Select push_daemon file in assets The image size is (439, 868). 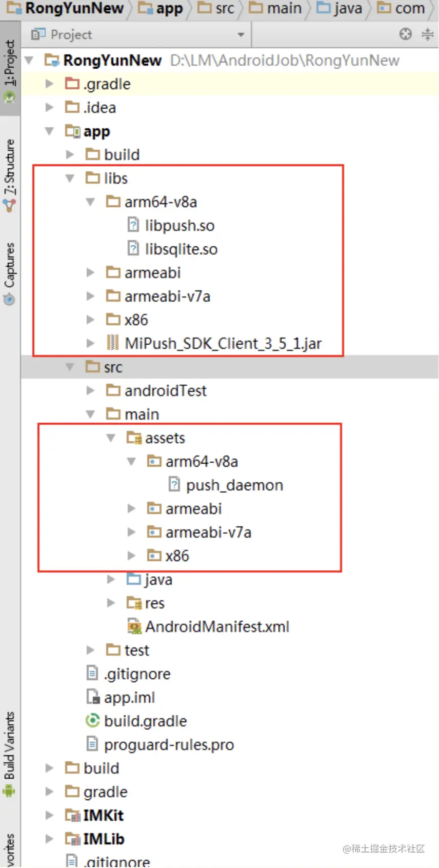234,485
